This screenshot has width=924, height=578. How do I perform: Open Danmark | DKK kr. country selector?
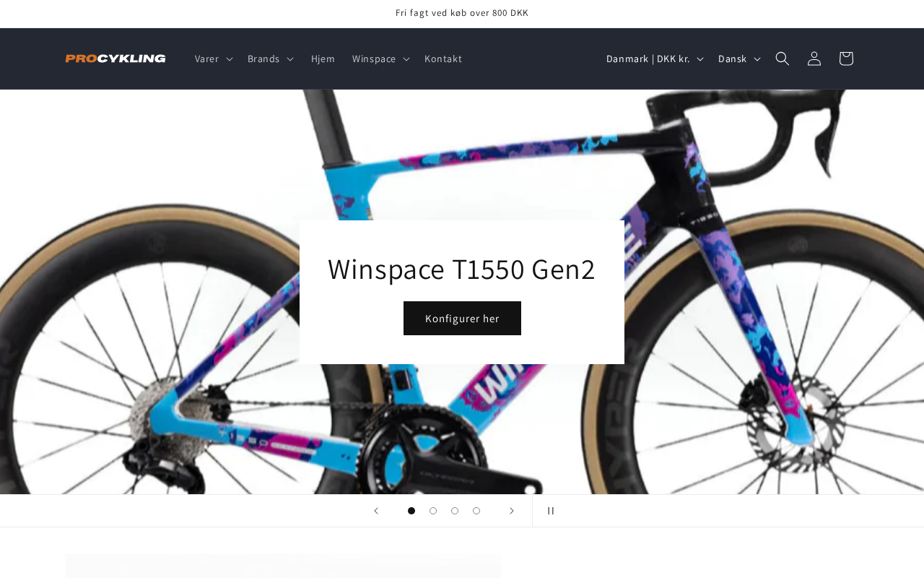(655, 59)
